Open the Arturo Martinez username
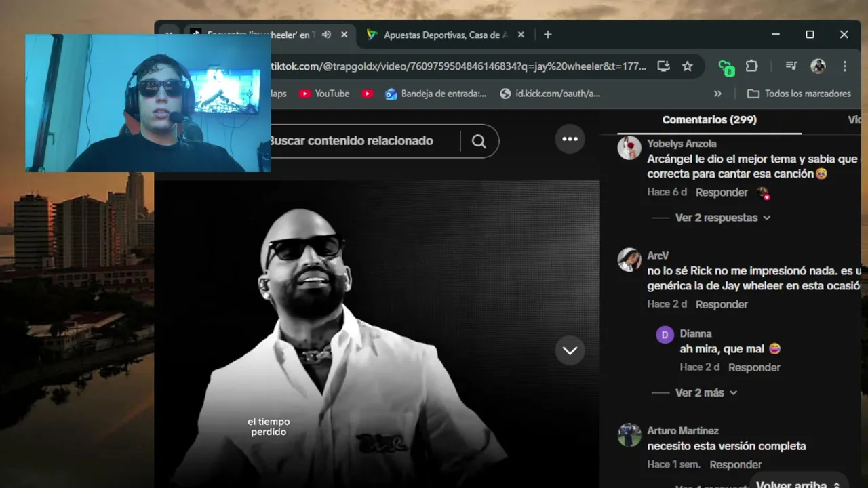 [x=683, y=431]
